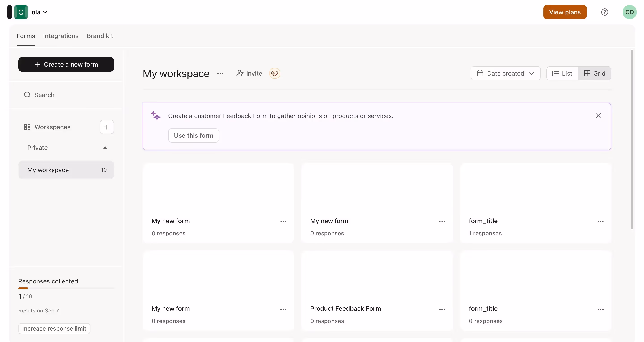644x342 pixels.
Task: Switch to Grid view
Action: click(595, 73)
